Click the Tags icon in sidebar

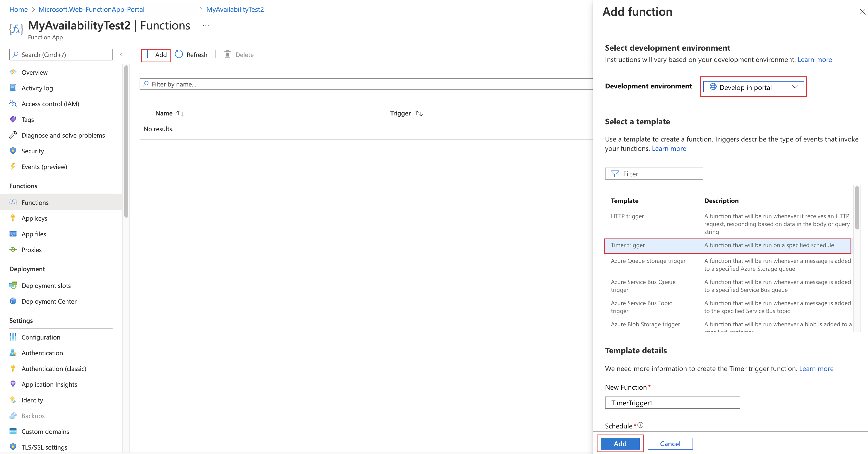click(13, 119)
